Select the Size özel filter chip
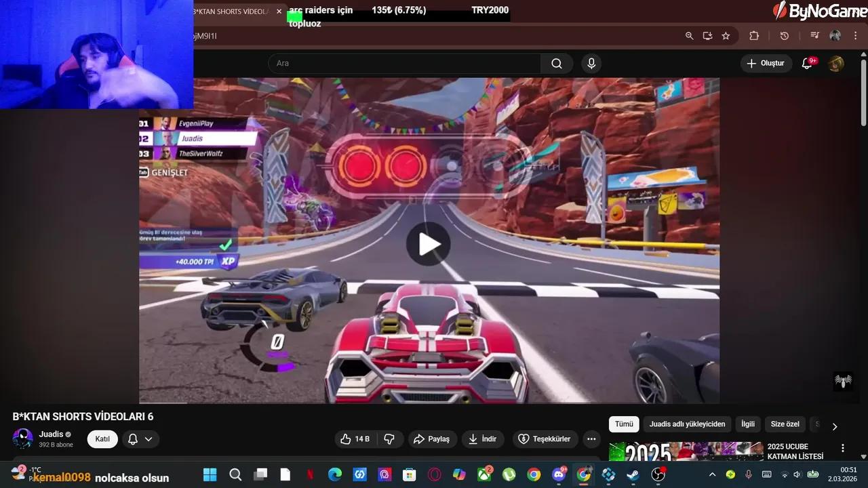This screenshot has width=868, height=488. click(785, 424)
